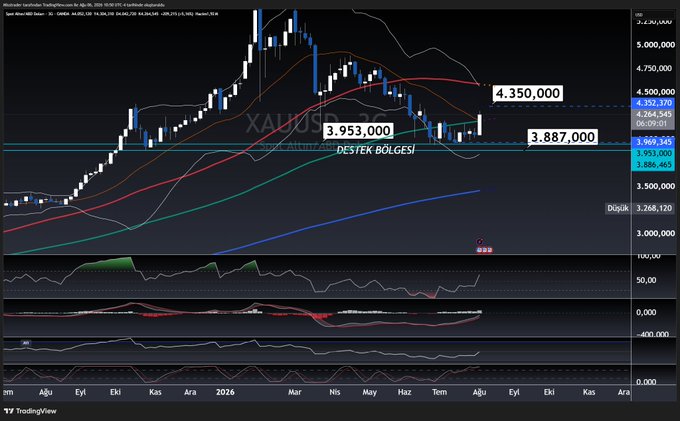Click the May label on time axis
This screenshot has width=680, height=421.
[369, 392]
